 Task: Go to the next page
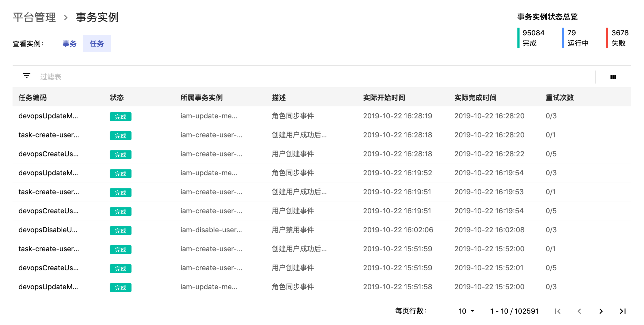pos(601,311)
